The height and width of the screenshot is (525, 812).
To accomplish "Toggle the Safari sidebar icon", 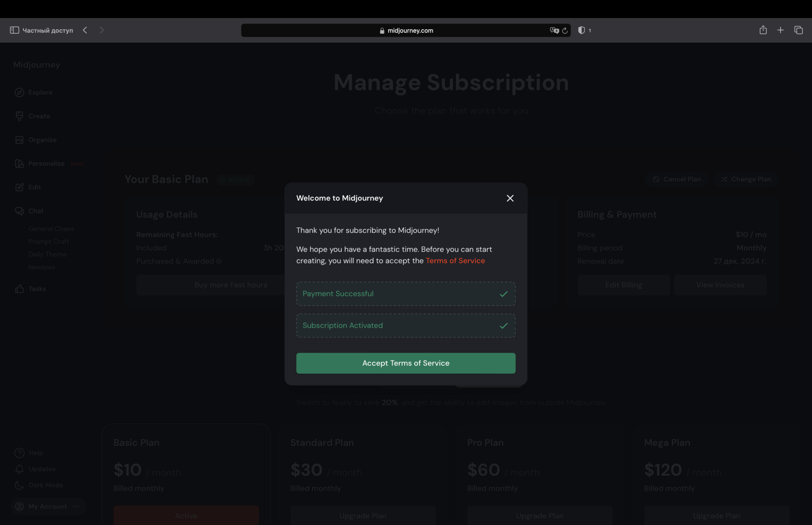I will tap(14, 30).
